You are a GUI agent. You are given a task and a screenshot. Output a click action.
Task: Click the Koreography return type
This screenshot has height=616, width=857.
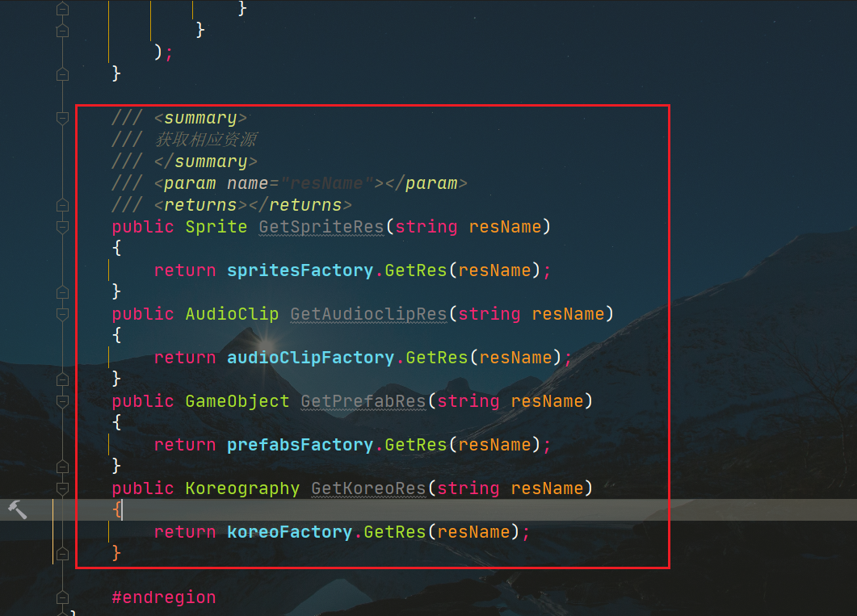pyautogui.click(x=242, y=488)
